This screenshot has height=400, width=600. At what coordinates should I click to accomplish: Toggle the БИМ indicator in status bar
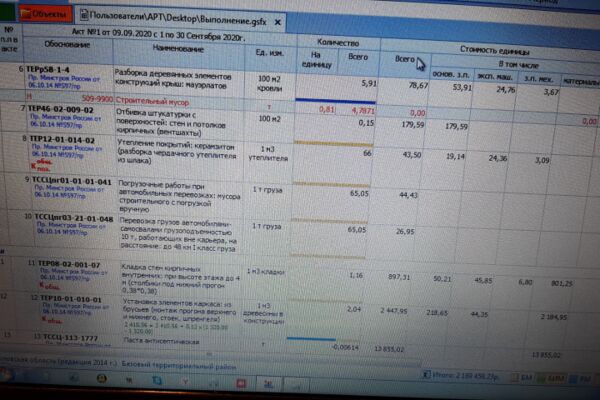pyautogui.click(x=552, y=379)
